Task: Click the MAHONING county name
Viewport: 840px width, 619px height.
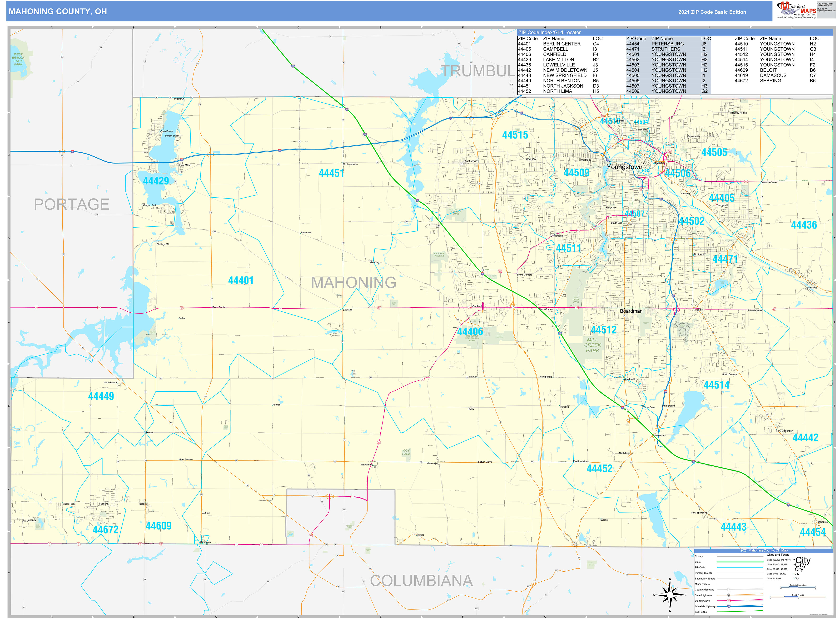Action: pos(354,283)
